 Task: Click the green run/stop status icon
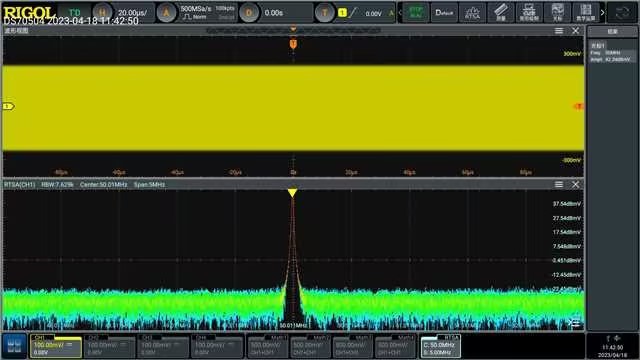pos(416,13)
